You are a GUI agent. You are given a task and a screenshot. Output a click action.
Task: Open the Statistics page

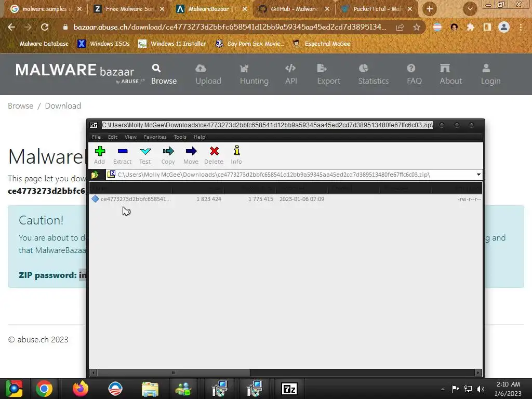coord(373,74)
